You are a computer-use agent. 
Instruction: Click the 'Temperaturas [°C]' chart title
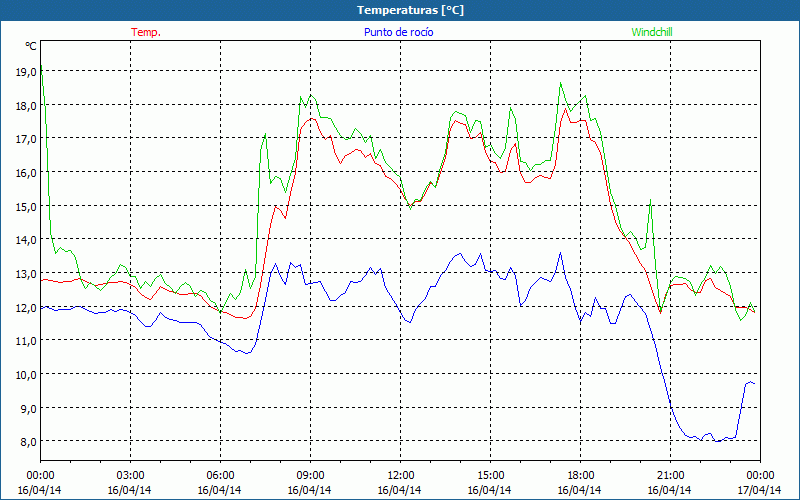coord(410,10)
